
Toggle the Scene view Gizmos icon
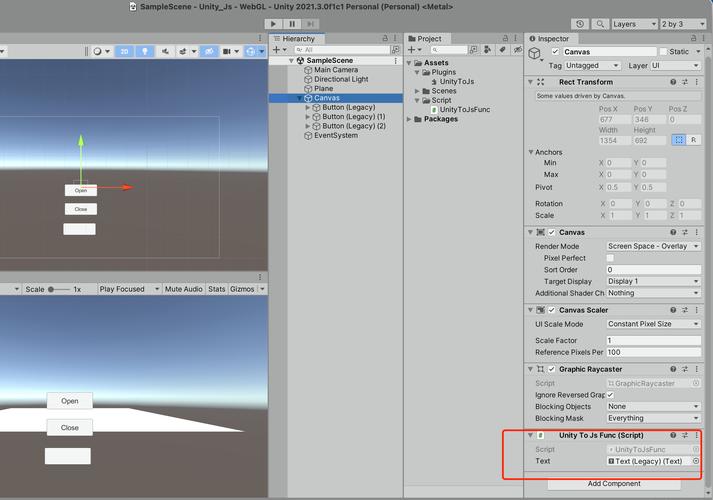pos(251,51)
